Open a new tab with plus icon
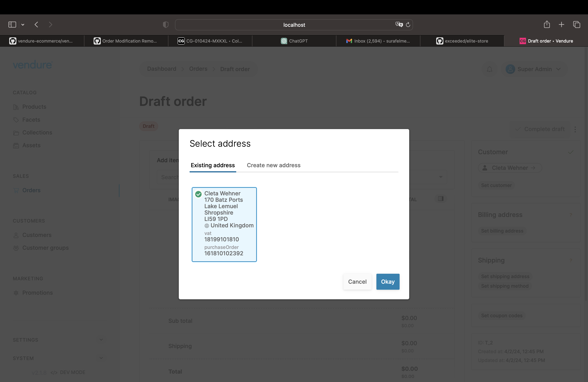Viewport: 588px width, 382px height. pos(561,25)
